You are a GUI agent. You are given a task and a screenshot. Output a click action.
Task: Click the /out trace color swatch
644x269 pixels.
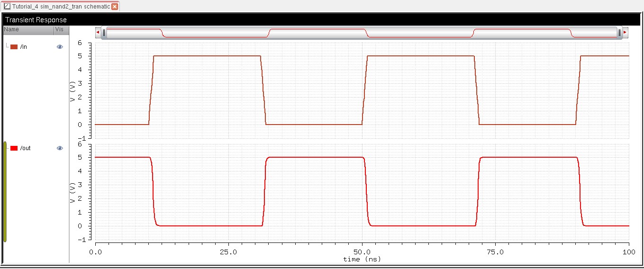pos(14,148)
